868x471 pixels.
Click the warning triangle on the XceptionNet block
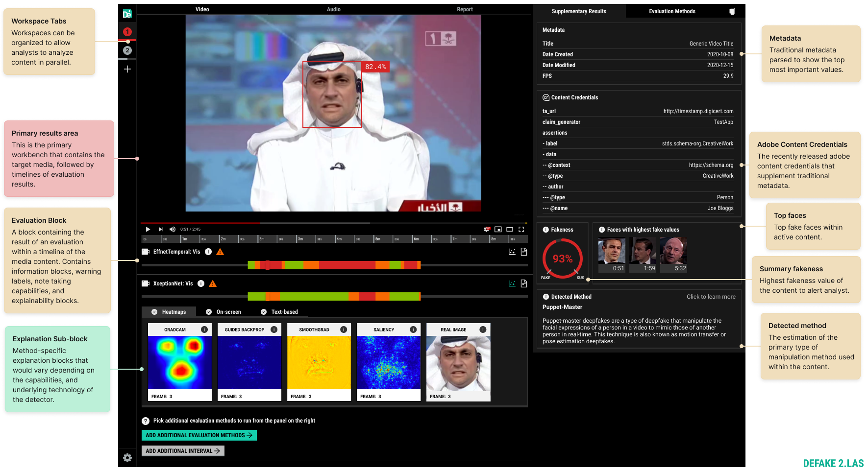click(x=212, y=283)
